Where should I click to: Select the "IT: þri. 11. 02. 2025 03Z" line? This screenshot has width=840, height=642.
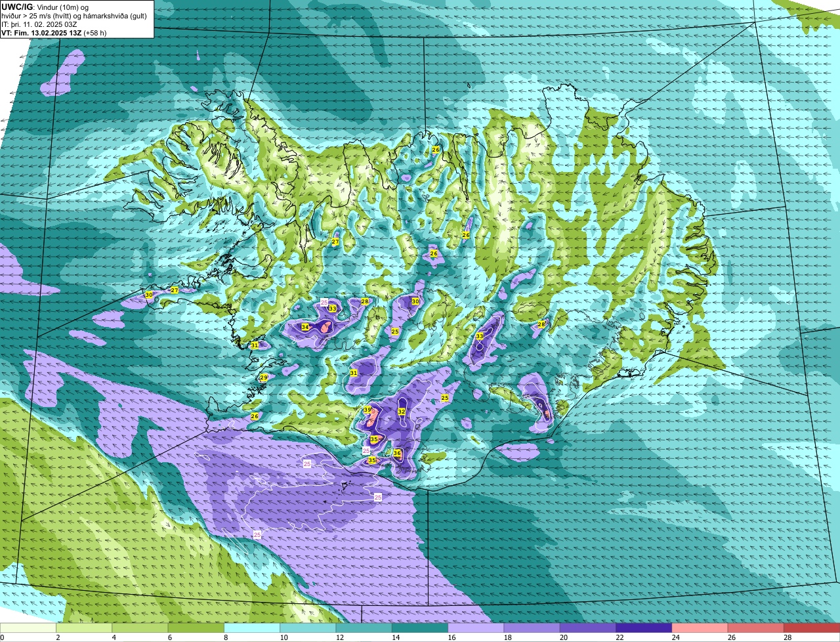click(x=39, y=24)
